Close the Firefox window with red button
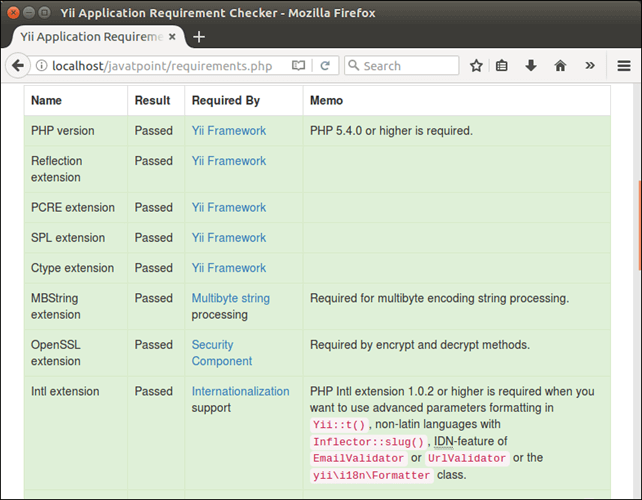Image resolution: width=642 pixels, height=500 pixels. coord(13,13)
